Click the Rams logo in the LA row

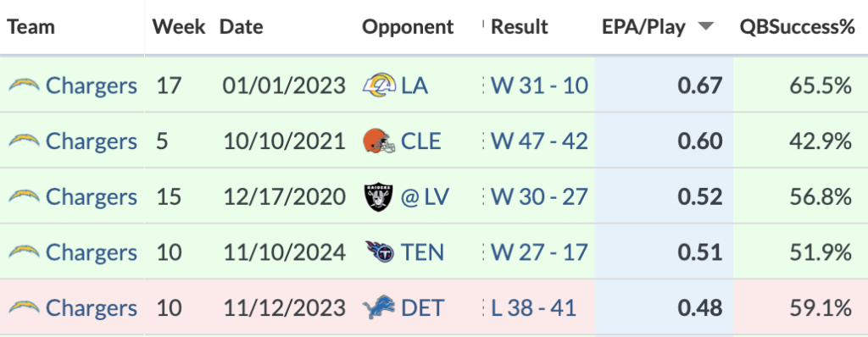click(x=379, y=86)
